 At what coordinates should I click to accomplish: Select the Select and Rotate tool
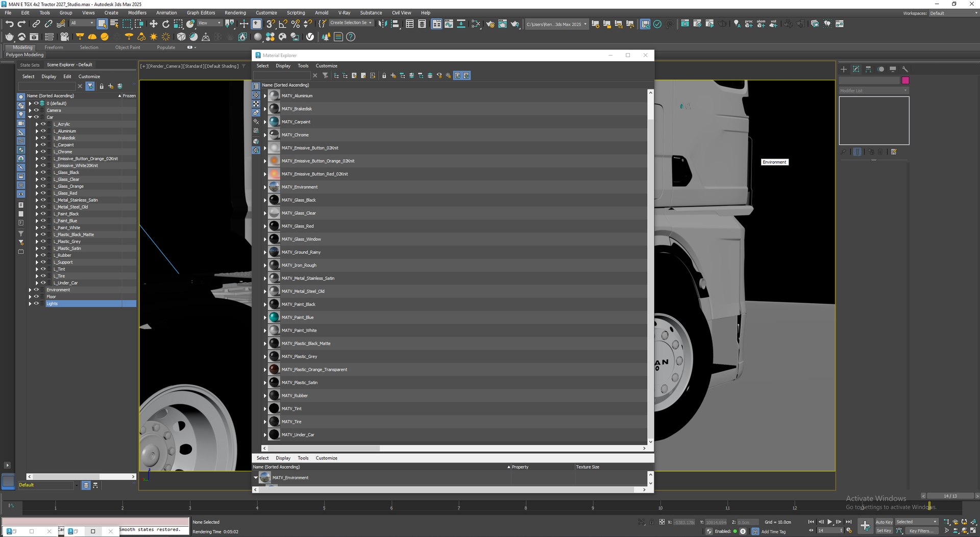click(x=165, y=23)
